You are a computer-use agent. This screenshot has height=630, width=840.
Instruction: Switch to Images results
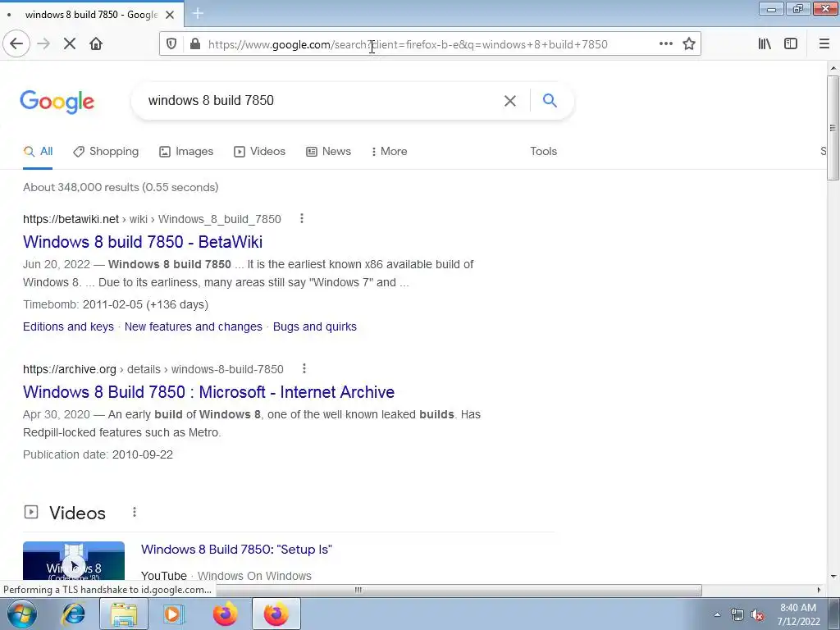186,152
